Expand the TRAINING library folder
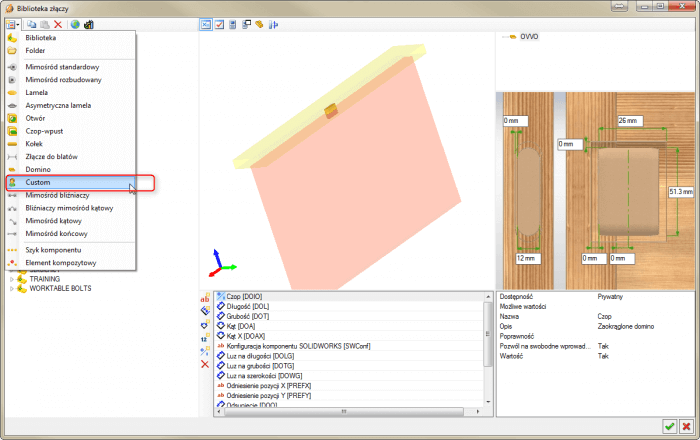The width and height of the screenshot is (700, 440). coord(12,279)
